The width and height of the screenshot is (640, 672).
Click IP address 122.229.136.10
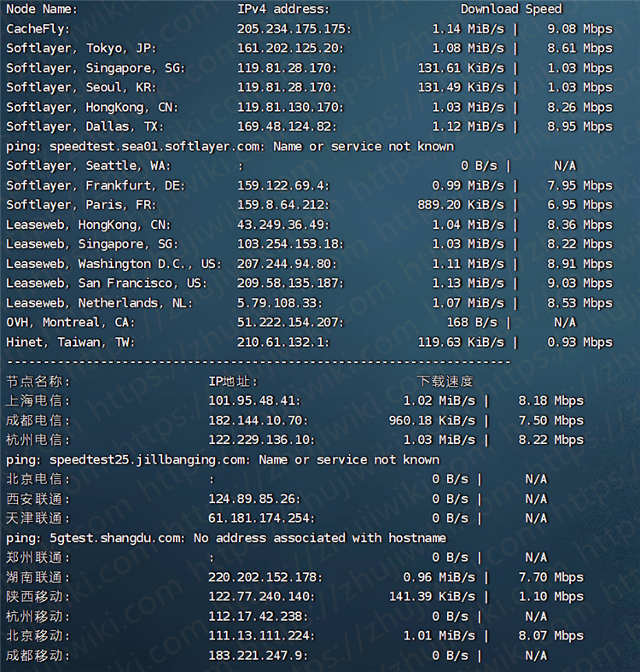click(x=262, y=440)
